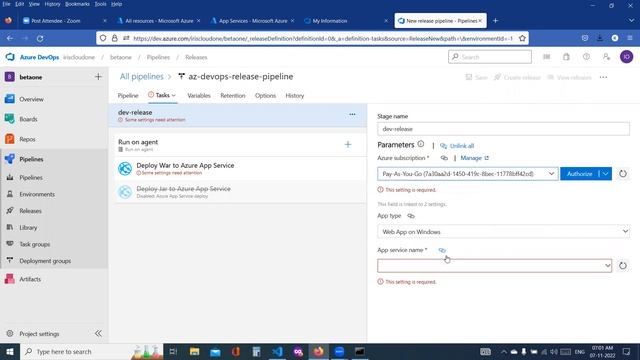
Task: Open Pipelines sub-item in sidebar
Action: click(x=31, y=178)
